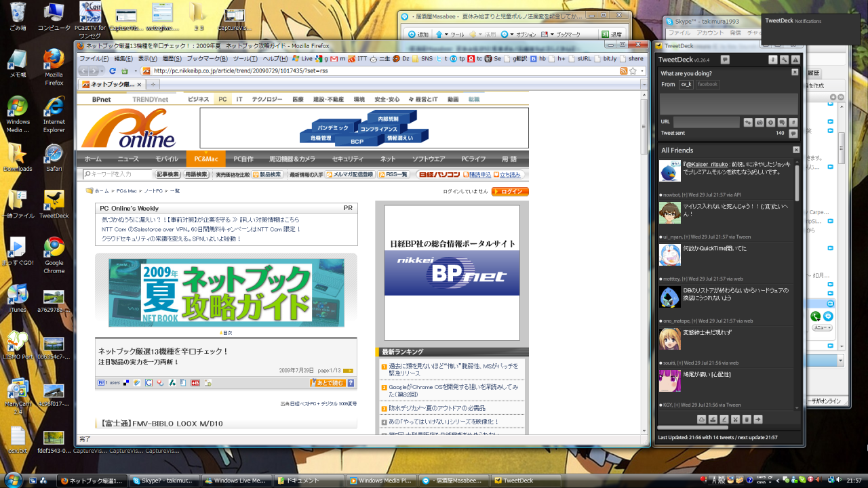This screenshot has height=488, width=868.
Task: Open the Mozilla Firefox desktop icon
Action: [x=54, y=68]
